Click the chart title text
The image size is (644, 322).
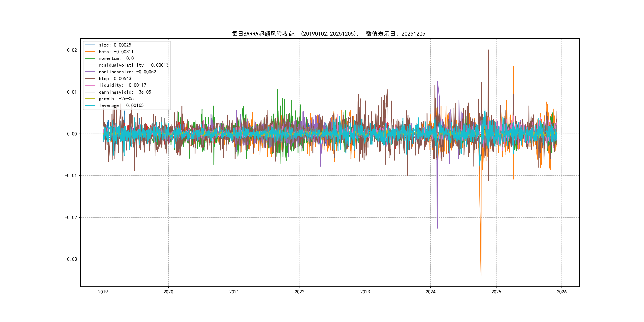328,34
